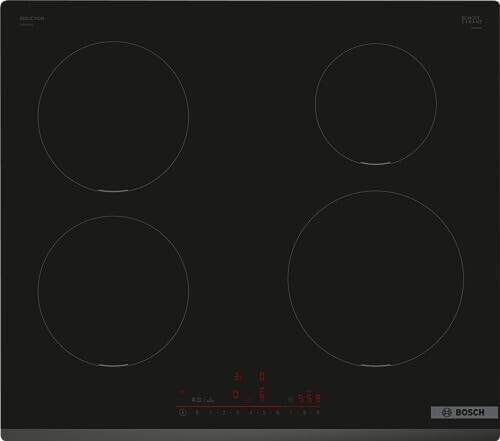Tap the white childproof lock symbol
The width and height of the screenshot is (500, 441).
[x=196, y=399]
